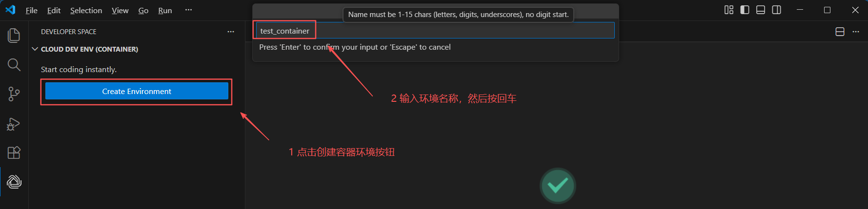Open the Run and Debug view
Viewport: 868px width, 209px height.
coord(14,124)
